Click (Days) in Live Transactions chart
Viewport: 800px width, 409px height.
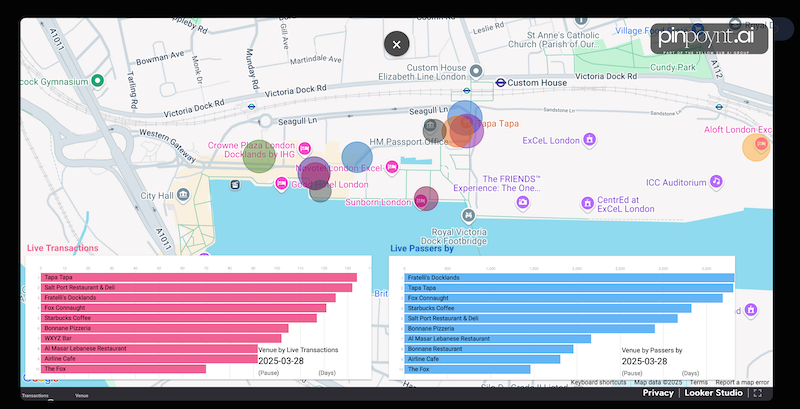click(327, 373)
